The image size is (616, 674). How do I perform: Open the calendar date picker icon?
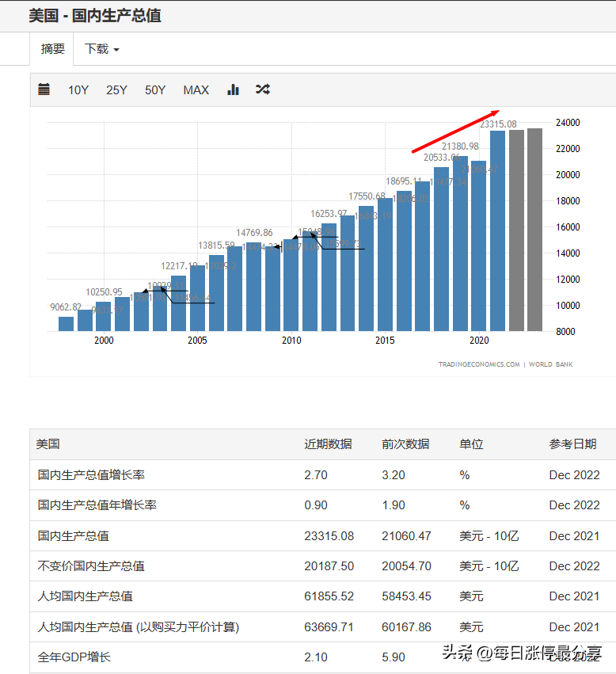click(x=44, y=89)
